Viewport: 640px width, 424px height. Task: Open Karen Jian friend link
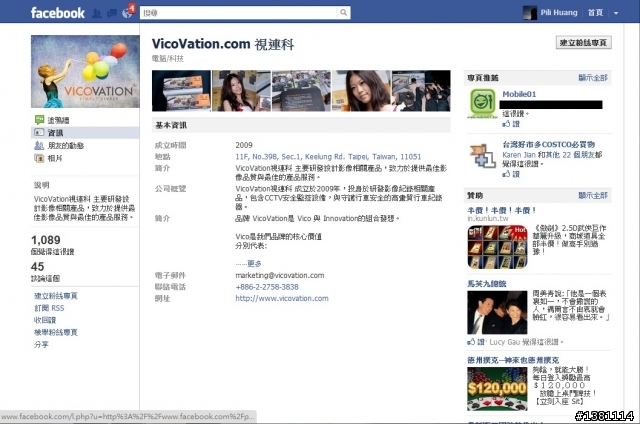click(519, 155)
